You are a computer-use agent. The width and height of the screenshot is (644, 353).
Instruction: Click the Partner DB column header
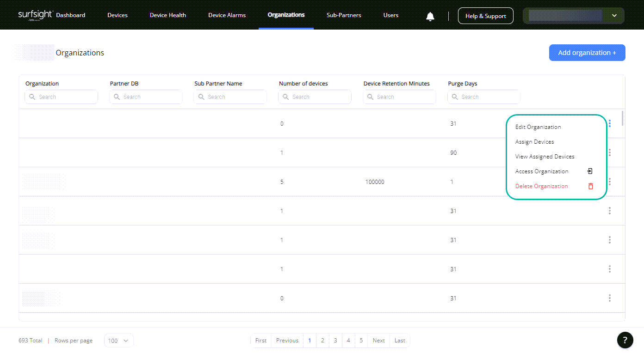[x=124, y=84]
